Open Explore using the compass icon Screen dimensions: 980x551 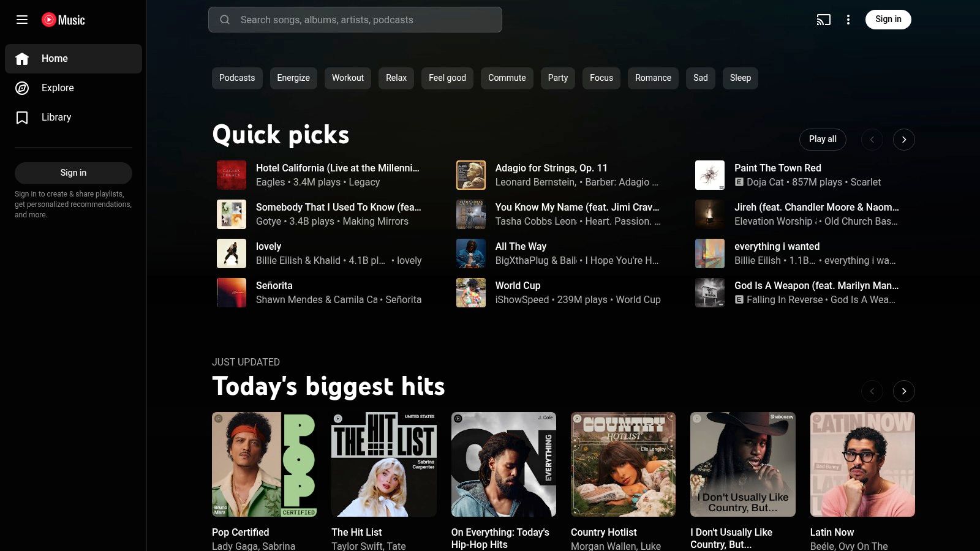22,88
